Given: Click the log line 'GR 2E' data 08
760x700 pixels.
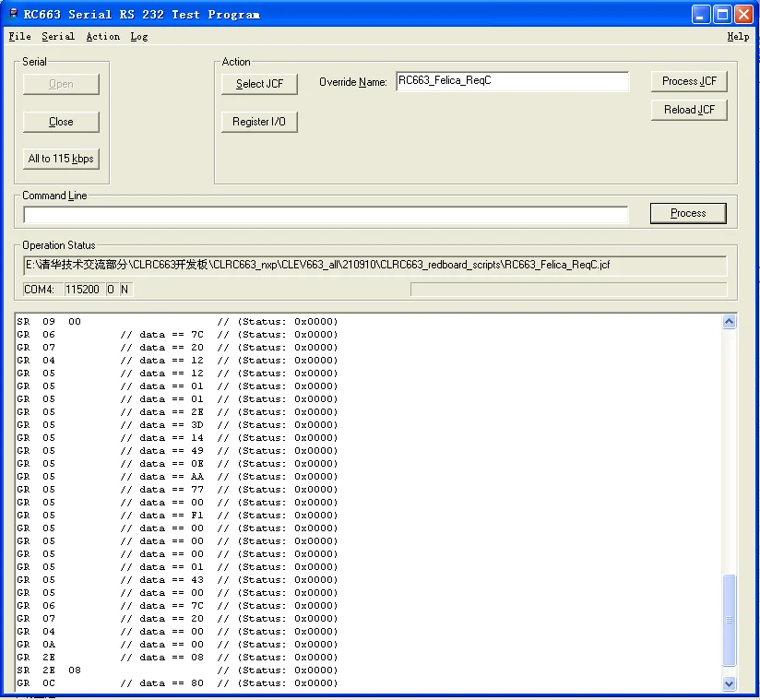Looking at the screenshot, I should (177, 658).
